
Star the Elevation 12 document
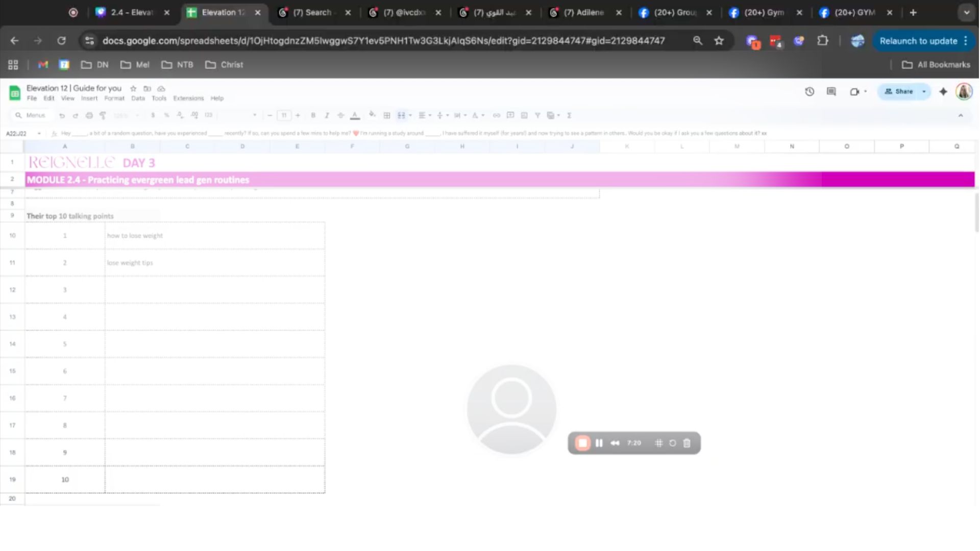pyautogui.click(x=133, y=88)
